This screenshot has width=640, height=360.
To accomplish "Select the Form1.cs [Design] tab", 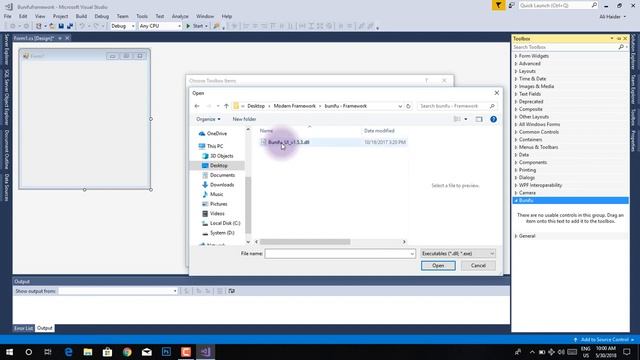I will coord(34,38).
